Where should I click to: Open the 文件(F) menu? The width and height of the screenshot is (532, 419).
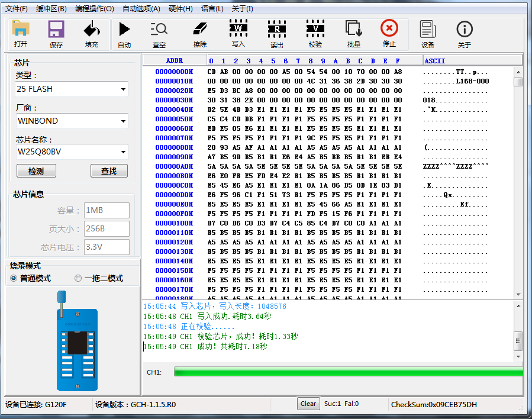(17, 9)
